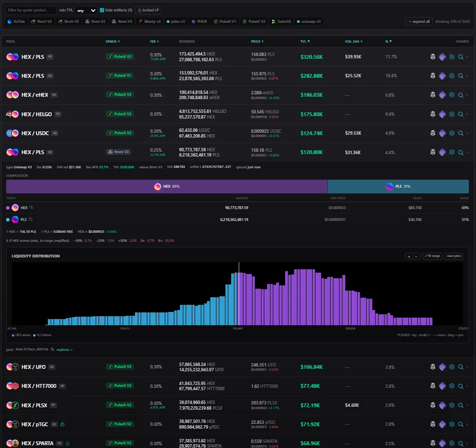The image size is (476, 448).
Task: Click token pair icon of HEX / HELGO pool
Action: point(12,114)
